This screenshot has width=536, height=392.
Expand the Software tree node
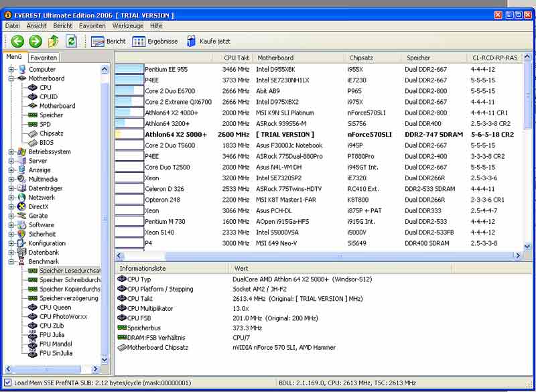[x=11, y=225]
